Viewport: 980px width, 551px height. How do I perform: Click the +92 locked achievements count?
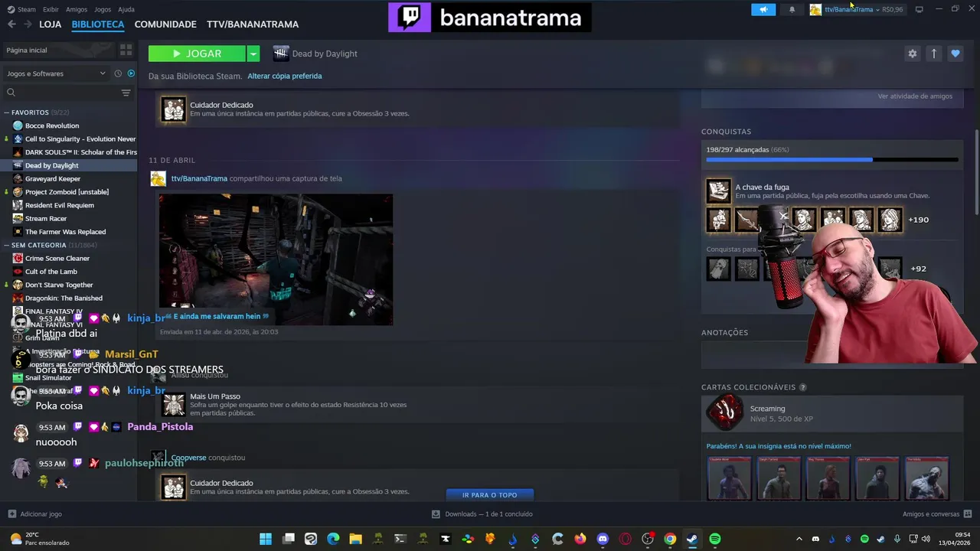(x=918, y=269)
